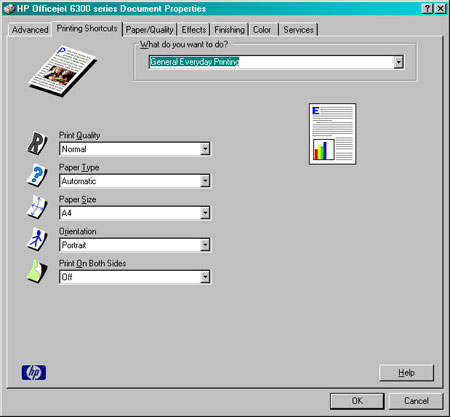
Task: Click the Print On Both Sides page icon
Action: coord(37,271)
